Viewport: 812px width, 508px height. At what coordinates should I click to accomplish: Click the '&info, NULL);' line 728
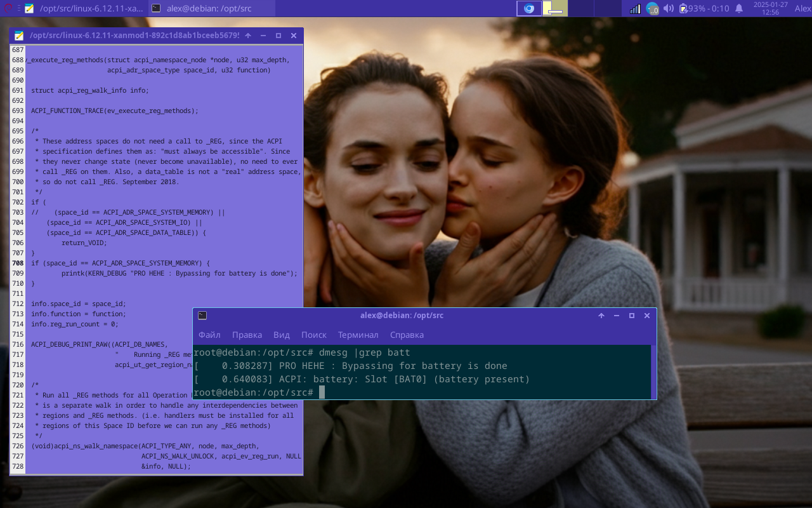tap(166, 466)
